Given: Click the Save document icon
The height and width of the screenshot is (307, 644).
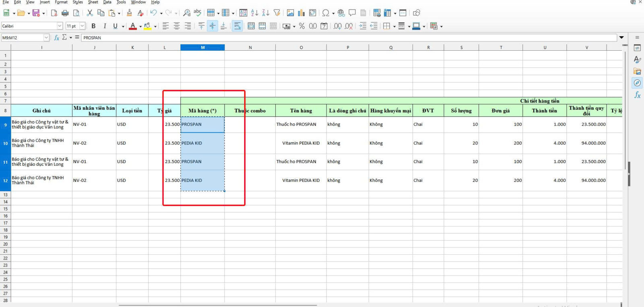Looking at the screenshot, I should [x=36, y=13].
